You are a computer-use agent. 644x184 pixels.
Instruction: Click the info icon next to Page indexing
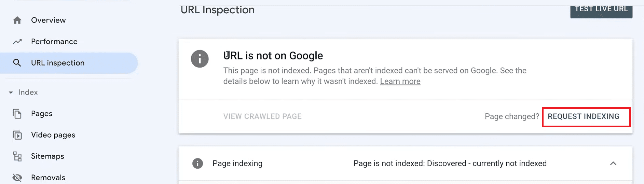pyautogui.click(x=197, y=164)
